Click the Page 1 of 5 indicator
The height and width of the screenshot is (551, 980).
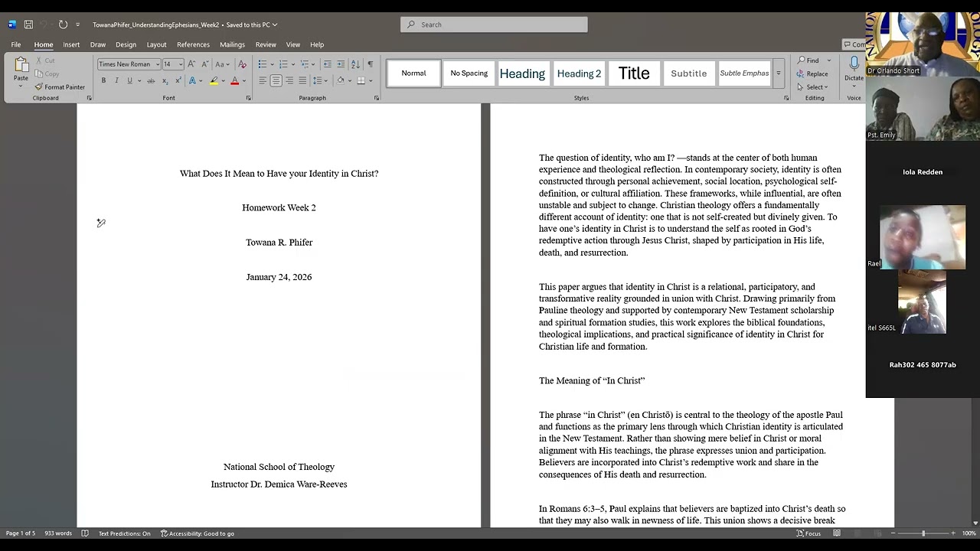tap(21, 533)
